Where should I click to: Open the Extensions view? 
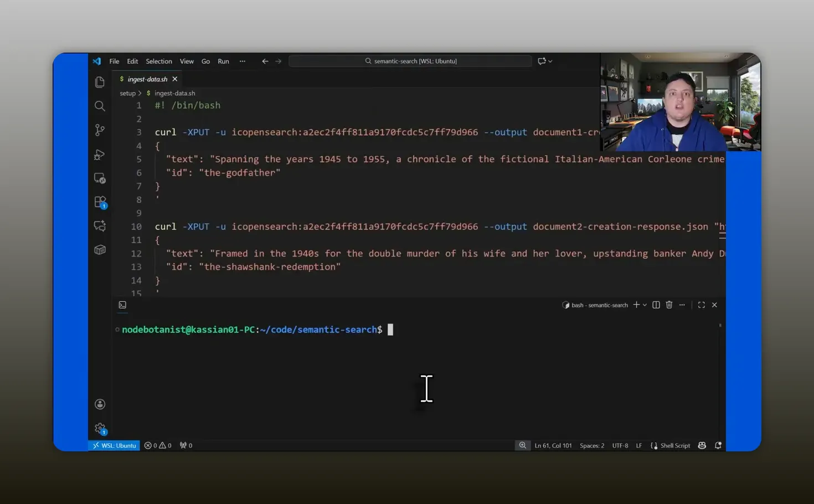tap(100, 202)
